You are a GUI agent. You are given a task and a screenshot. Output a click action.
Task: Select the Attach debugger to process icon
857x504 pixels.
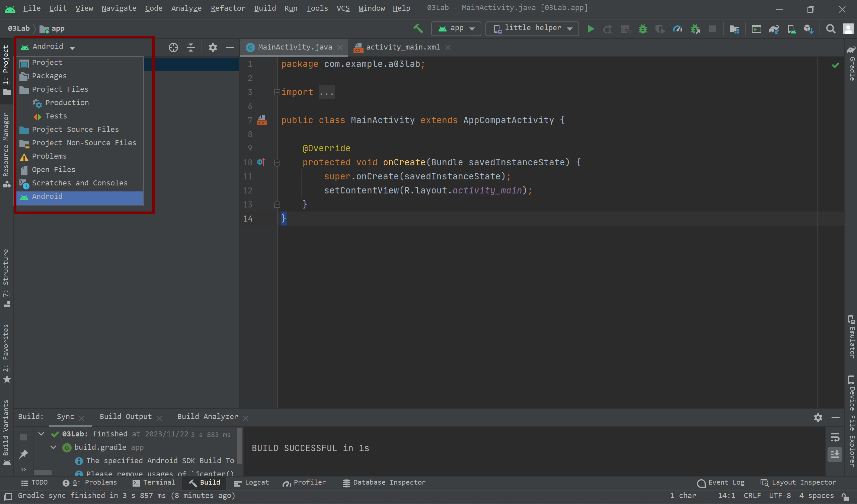pyautogui.click(x=695, y=28)
